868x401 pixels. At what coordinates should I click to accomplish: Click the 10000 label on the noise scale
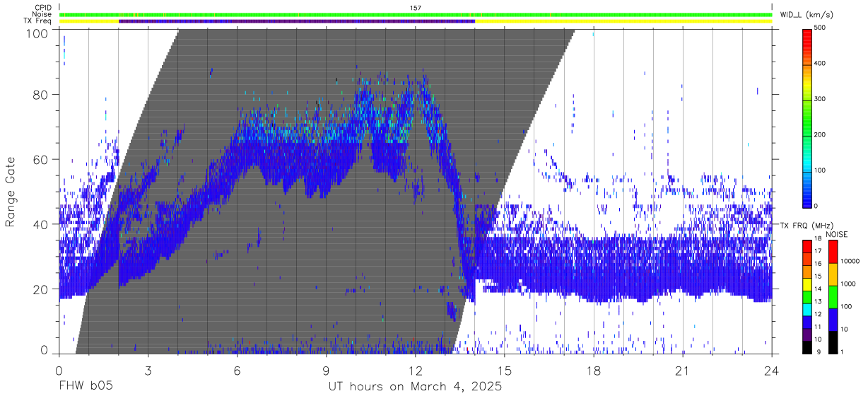pyautogui.click(x=850, y=262)
